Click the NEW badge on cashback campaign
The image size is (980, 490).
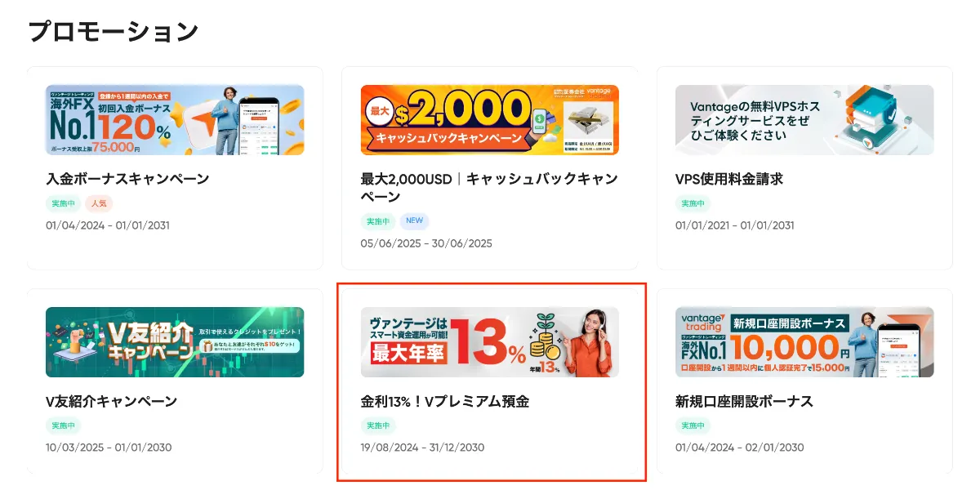tap(414, 221)
